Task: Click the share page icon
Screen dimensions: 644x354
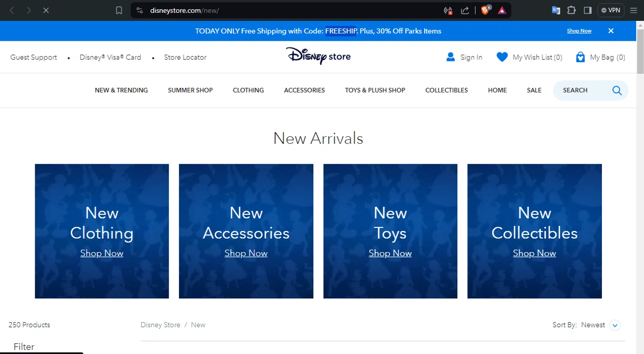Action: pos(465,10)
